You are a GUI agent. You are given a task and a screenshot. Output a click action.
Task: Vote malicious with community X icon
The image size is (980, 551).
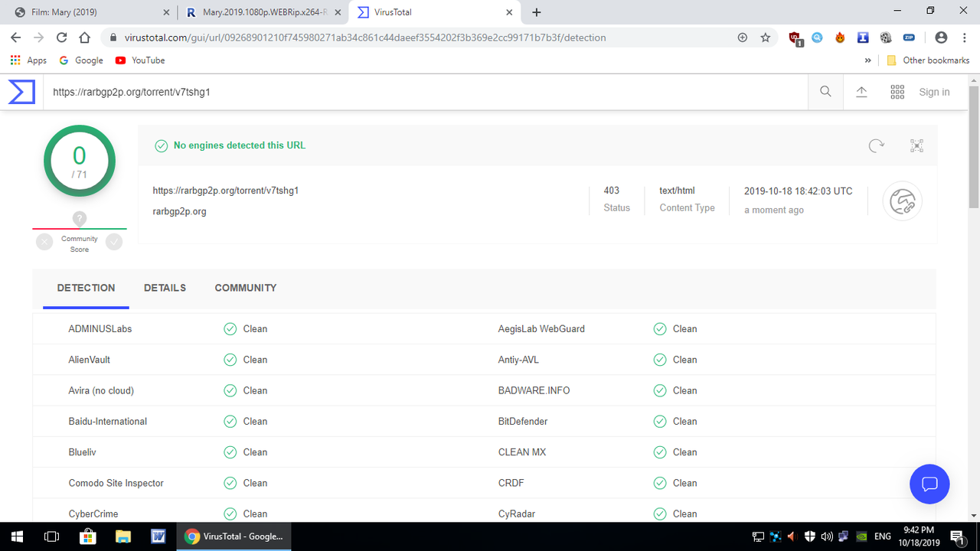pyautogui.click(x=44, y=242)
